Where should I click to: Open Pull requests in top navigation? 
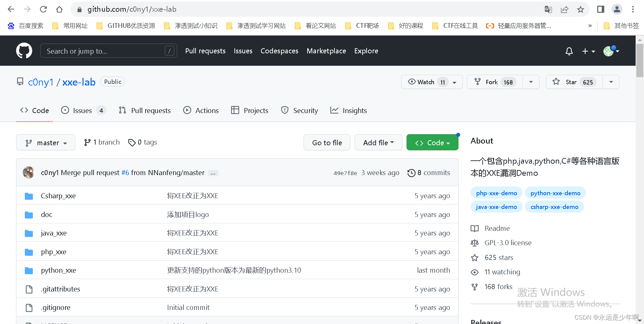coord(205,51)
